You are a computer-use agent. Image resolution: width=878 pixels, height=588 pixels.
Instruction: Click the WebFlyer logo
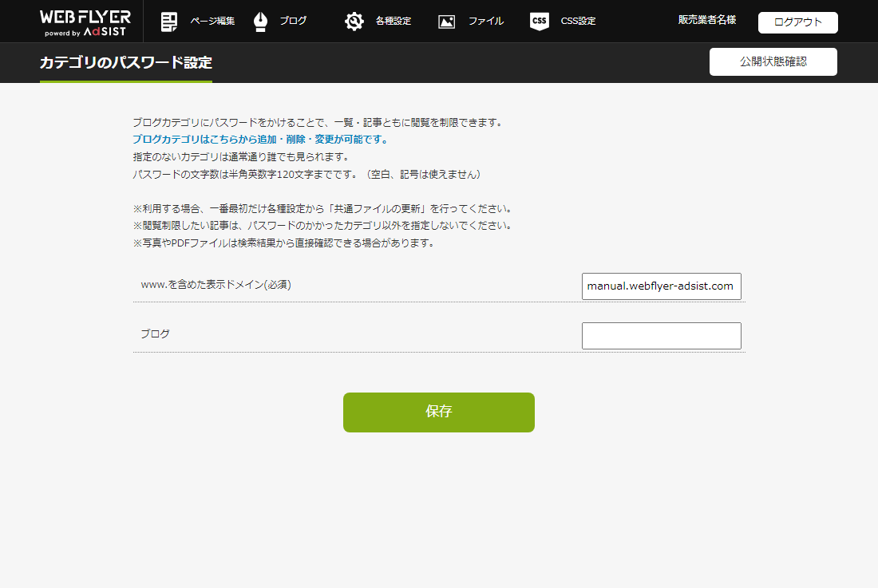click(85, 22)
